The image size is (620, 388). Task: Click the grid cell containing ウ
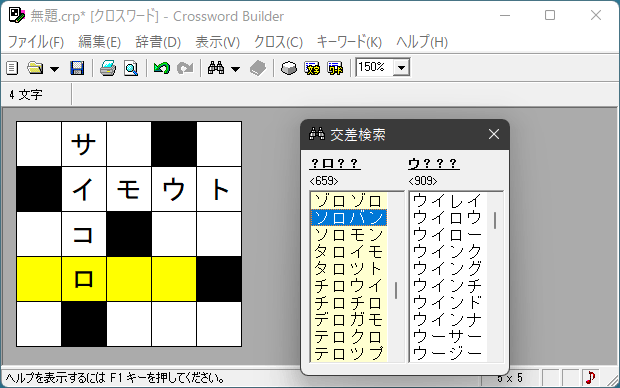(x=174, y=189)
